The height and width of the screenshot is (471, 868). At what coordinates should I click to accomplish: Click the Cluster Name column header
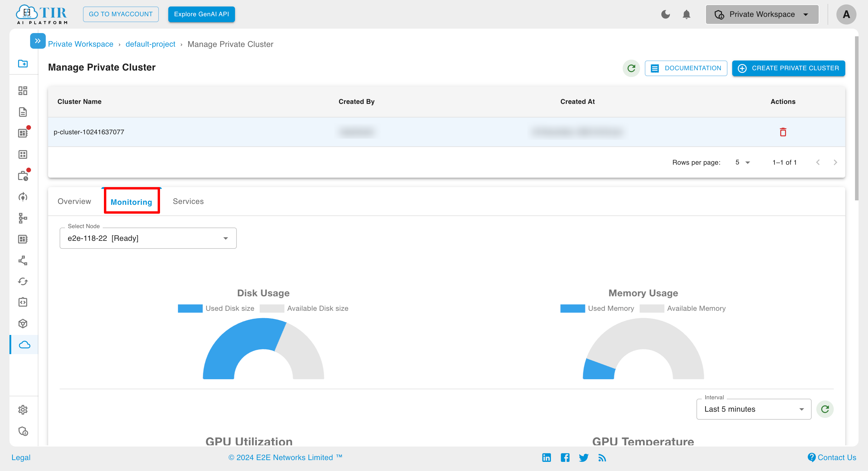(79, 102)
